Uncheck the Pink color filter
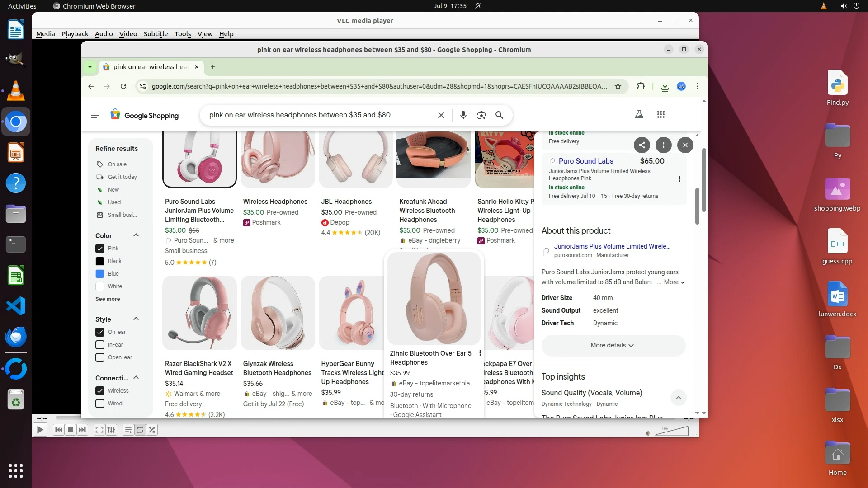The width and height of the screenshot is (868, 488). click(100, 249)
